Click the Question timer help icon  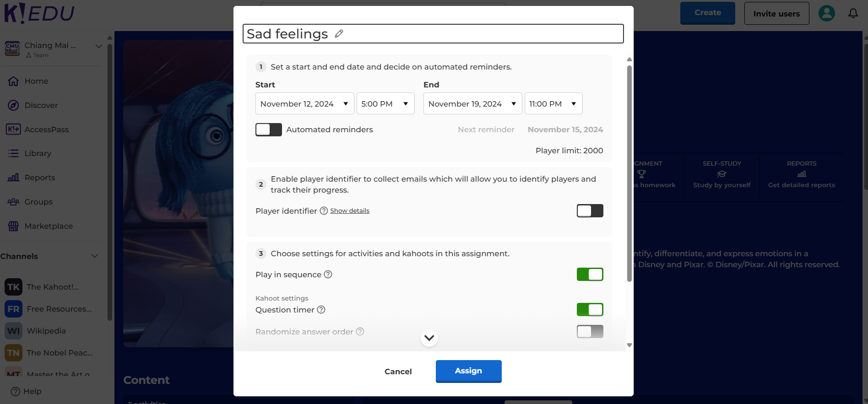[321, 310]
